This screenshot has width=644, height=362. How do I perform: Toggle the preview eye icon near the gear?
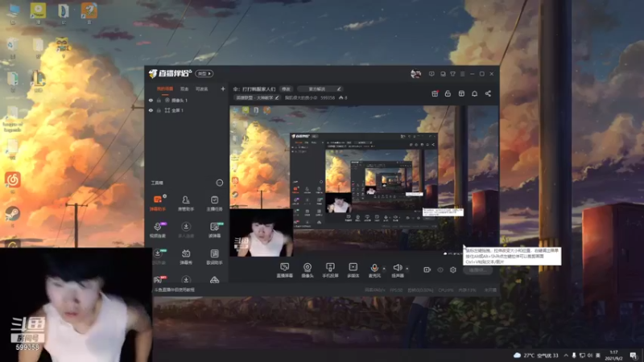(x=440, y=269)
